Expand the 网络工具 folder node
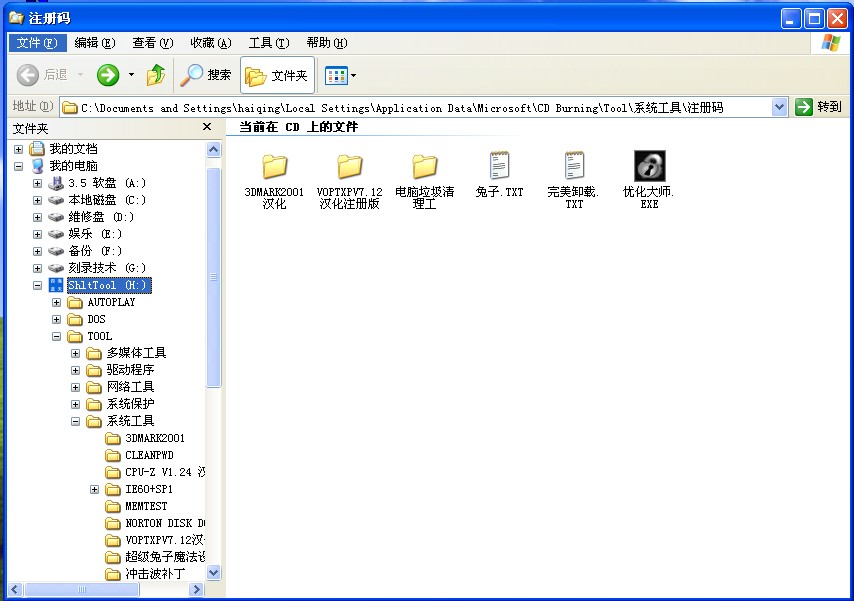 pyautogui.click(x=76, y=387)
